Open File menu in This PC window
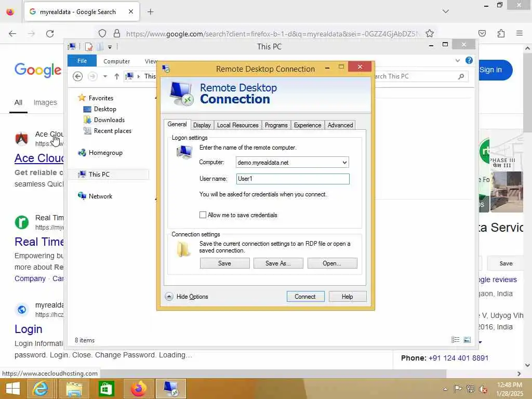The image size is (532, 399). click(x=82, y=61)
